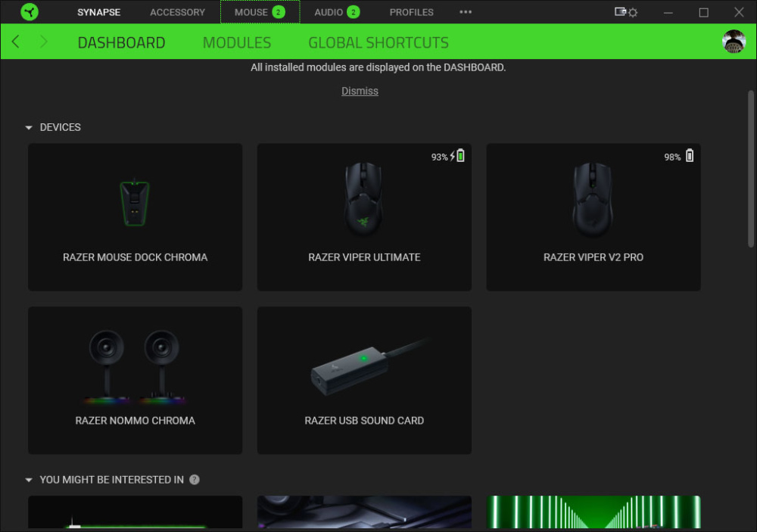This screenshot has height=532, width=757.
Task: Click the Audio tab notification badge
Action: 354,12
